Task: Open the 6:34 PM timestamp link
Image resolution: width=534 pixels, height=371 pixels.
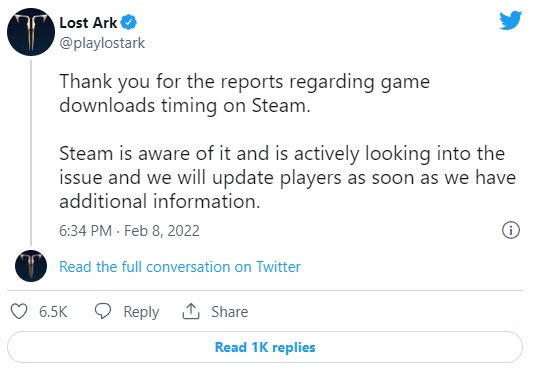Action: [x=85, y=231]
